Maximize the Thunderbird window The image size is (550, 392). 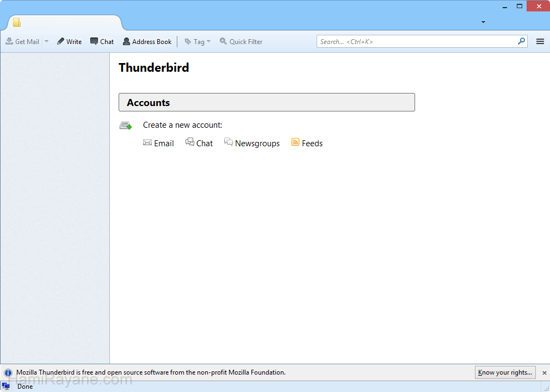click(x=520, y=7)
